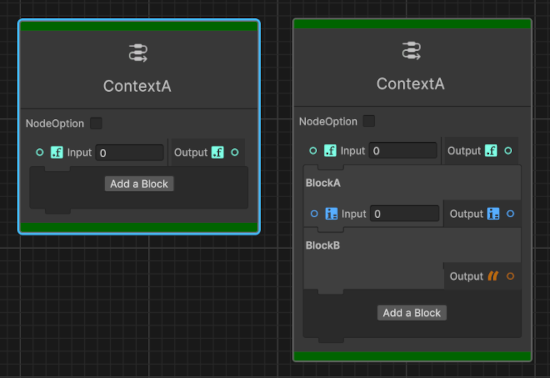Click the left node's Input value field

[129, 153]
